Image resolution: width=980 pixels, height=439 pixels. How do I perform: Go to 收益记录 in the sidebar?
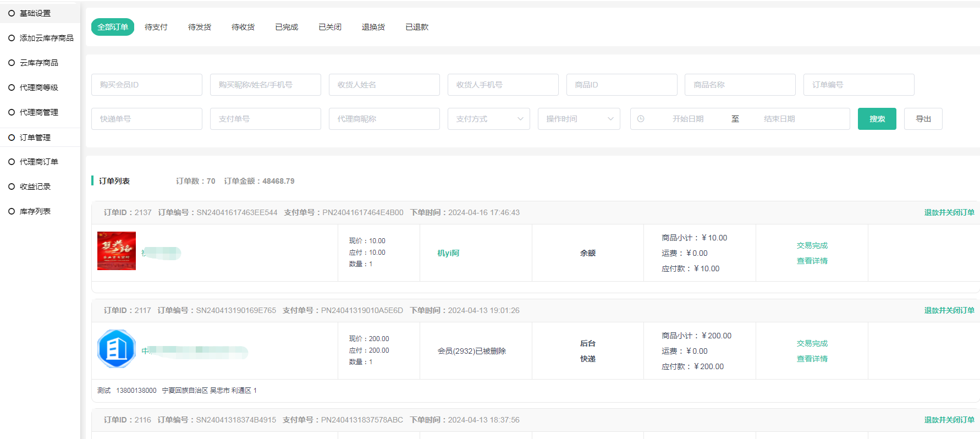point(35,186)
